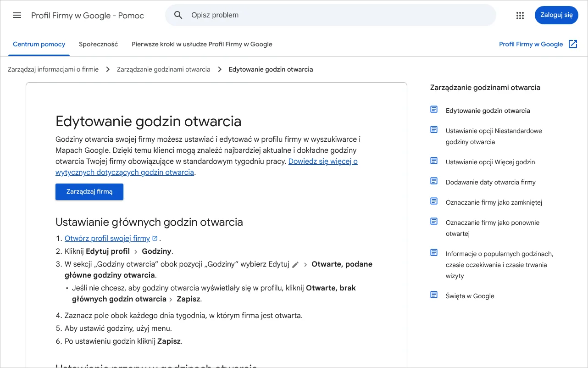The height and width of the screenshot is (368, 588).
Task: Click the Ustawianie głównych godzin otwarcia heading
Action: pos(149,223)
